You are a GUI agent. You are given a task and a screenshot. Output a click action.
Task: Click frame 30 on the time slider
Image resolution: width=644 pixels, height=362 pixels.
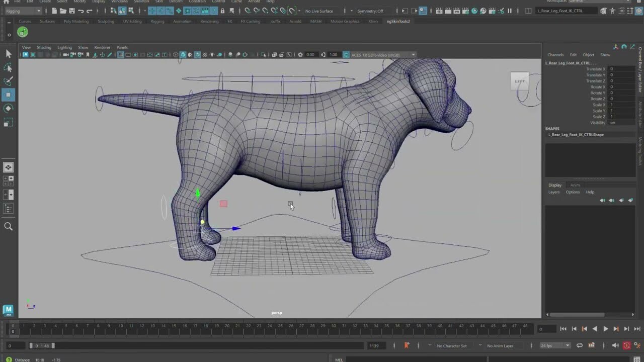334,328
